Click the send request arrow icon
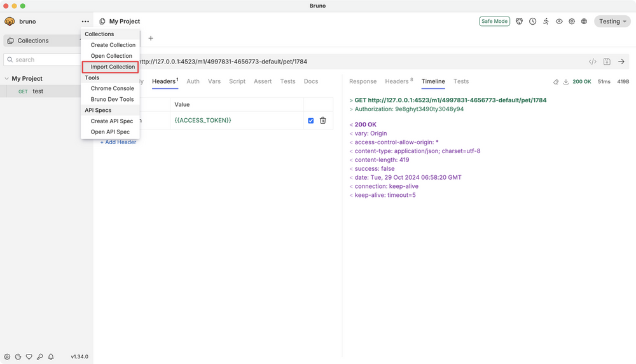 click(x=621, y=62)
